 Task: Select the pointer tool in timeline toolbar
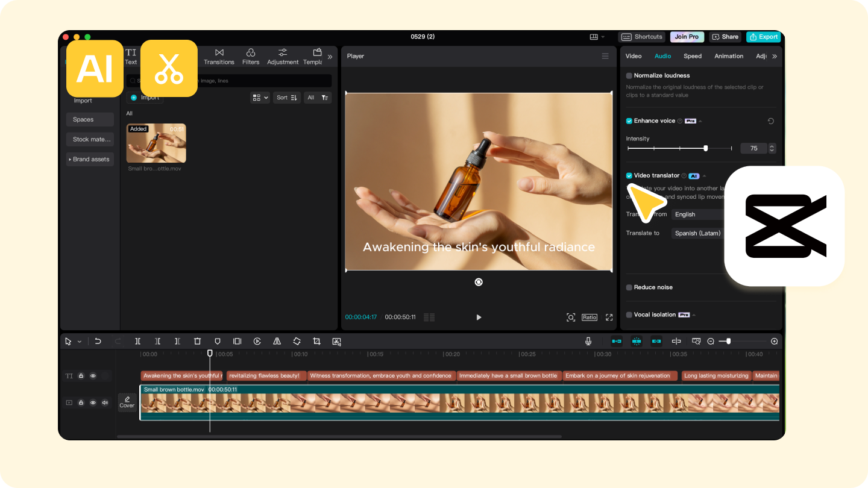coord(68,341)
